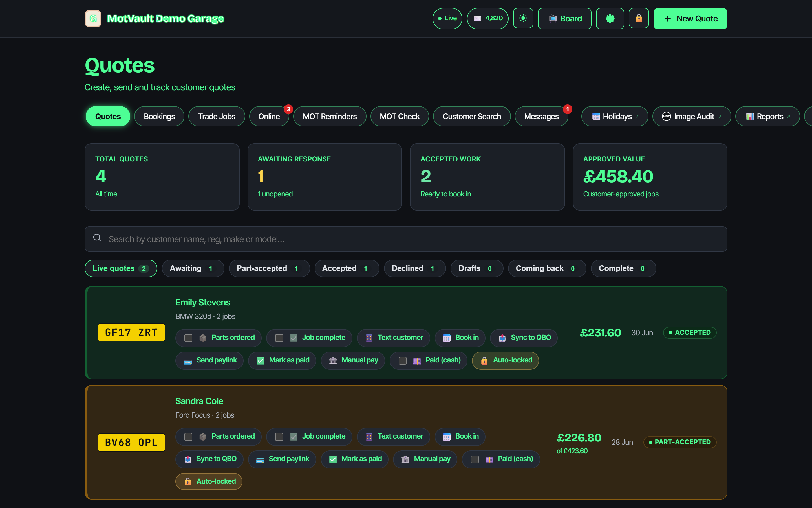Filter by Coming back quotes
The height and width of the screenshot is (508, 812).
[547, 268]
